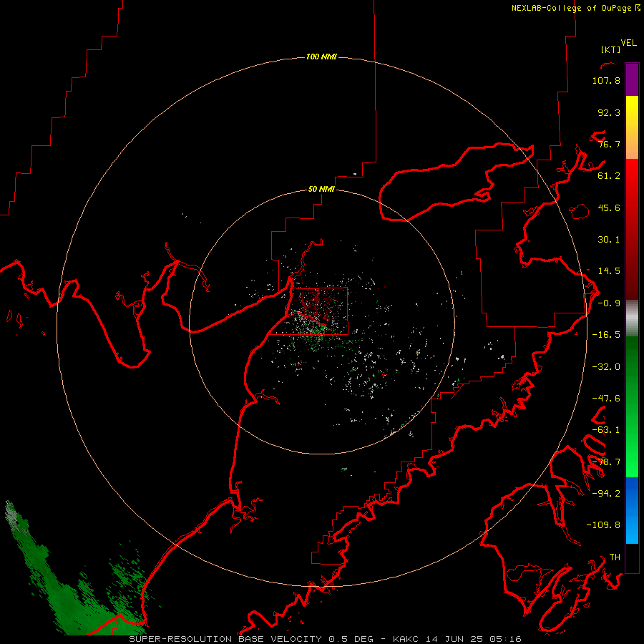The image size is (644, 644).
Task: Click the VEL legend title
Action: pyautogui.click(x=628, y=43)
